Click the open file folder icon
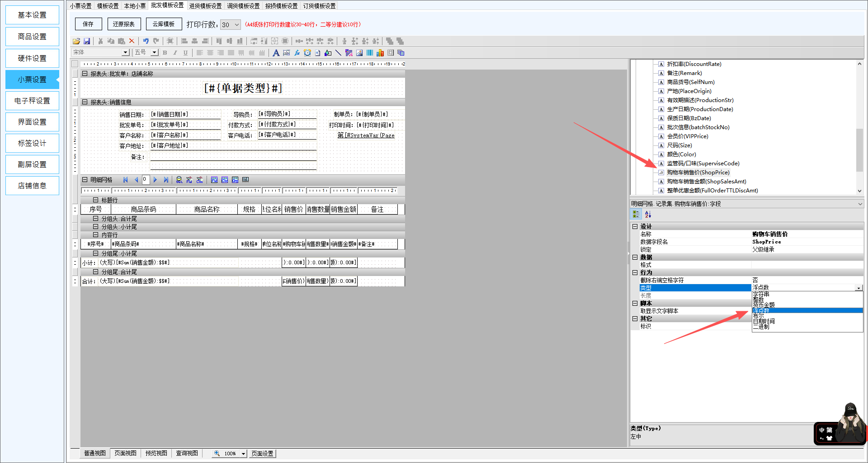 76,41
